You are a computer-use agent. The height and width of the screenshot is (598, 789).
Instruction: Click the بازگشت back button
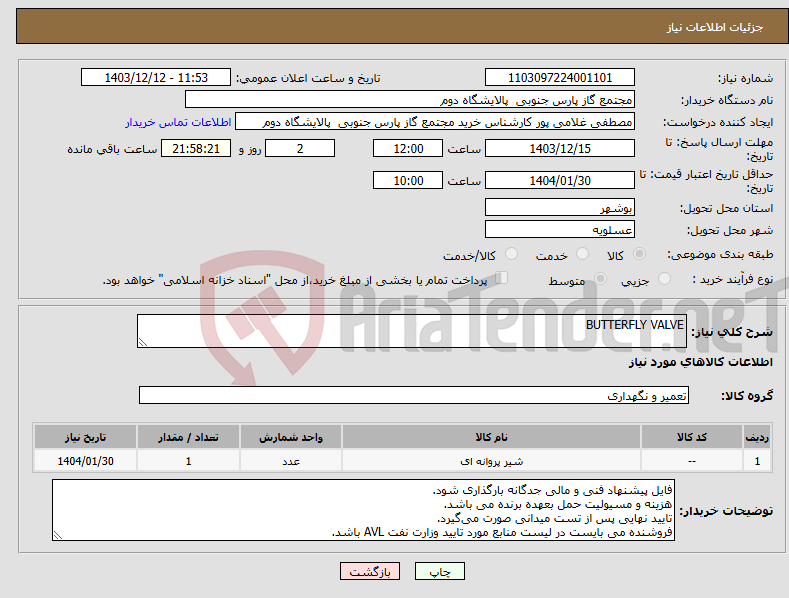pyautogui.click(x=370, y=571)
